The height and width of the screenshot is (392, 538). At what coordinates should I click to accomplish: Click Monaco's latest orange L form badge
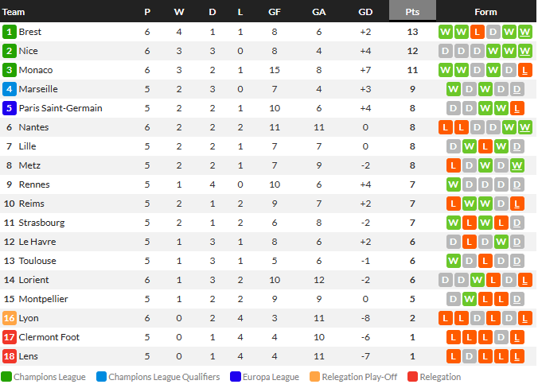(525, 70)
